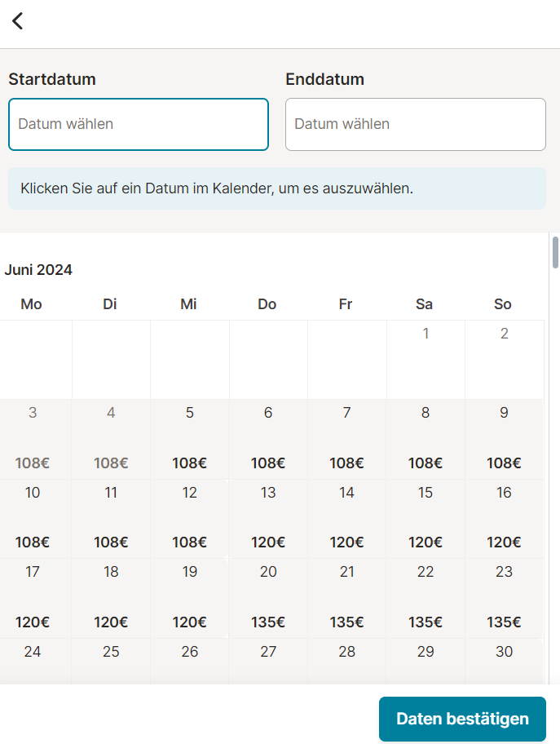Select June 12 priced at 108€
The width and height of the screenshot is (560, 744).
pos(190,519)
